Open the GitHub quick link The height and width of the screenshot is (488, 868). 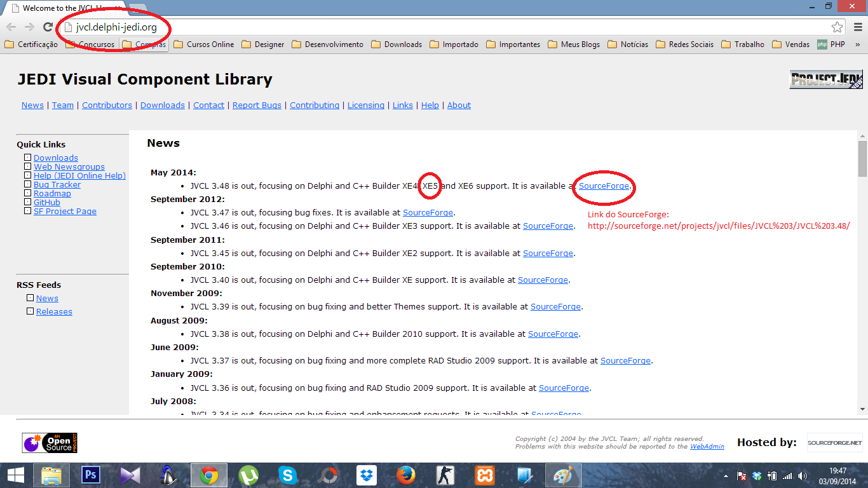tap(47, 203)
